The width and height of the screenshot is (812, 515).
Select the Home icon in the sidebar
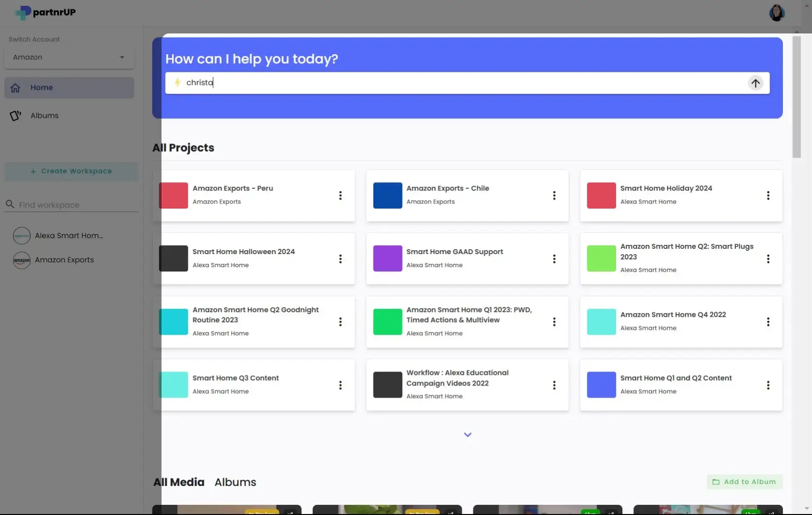(x=16, y=87)
